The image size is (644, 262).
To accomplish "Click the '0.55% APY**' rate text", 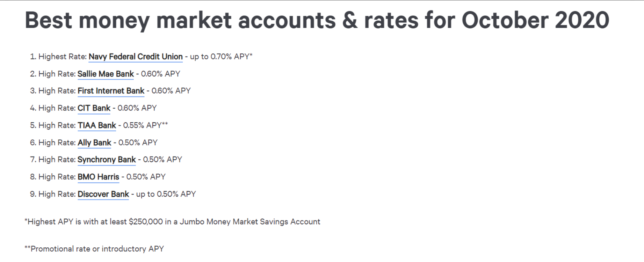I will [145, 125].
